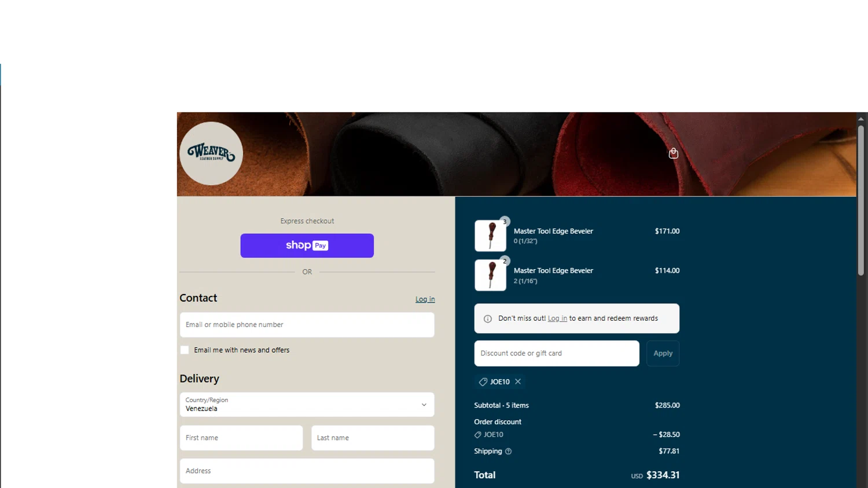Click the Delivery section heading
This screenshot has height=488, width=868.
pyautogui.click(x=199, y=379)
